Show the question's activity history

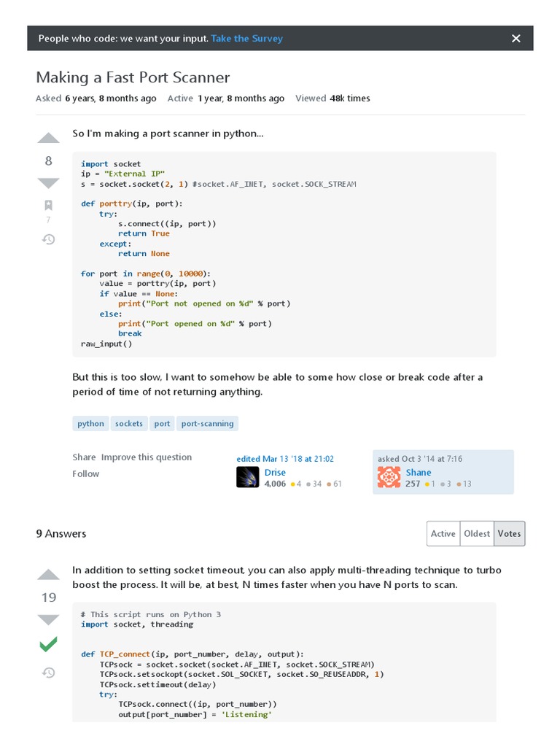[x=48, y=239]
